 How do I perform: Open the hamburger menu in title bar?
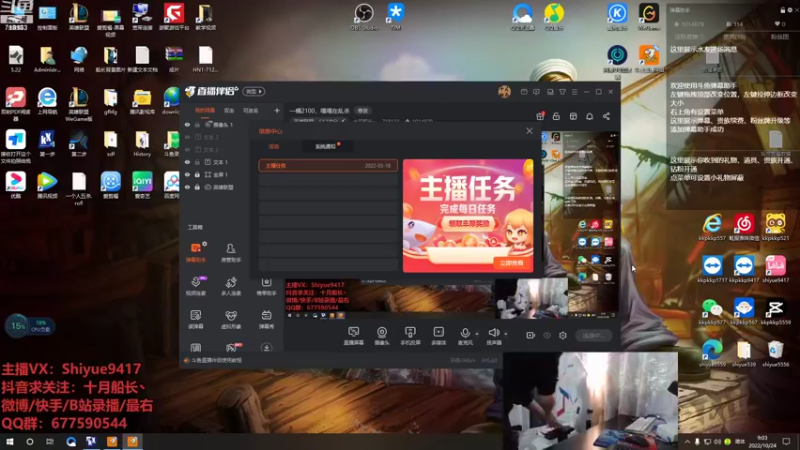[x=574, y=92]
